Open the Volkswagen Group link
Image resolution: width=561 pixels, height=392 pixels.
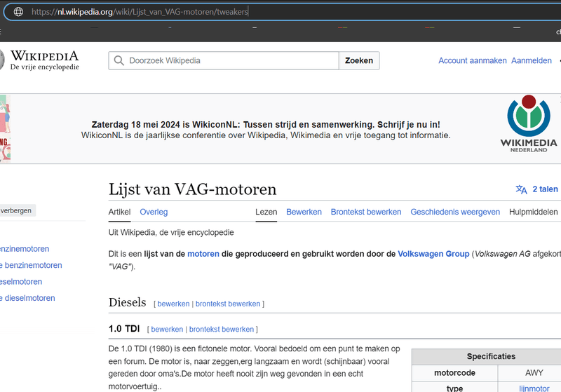coord(433,254)
